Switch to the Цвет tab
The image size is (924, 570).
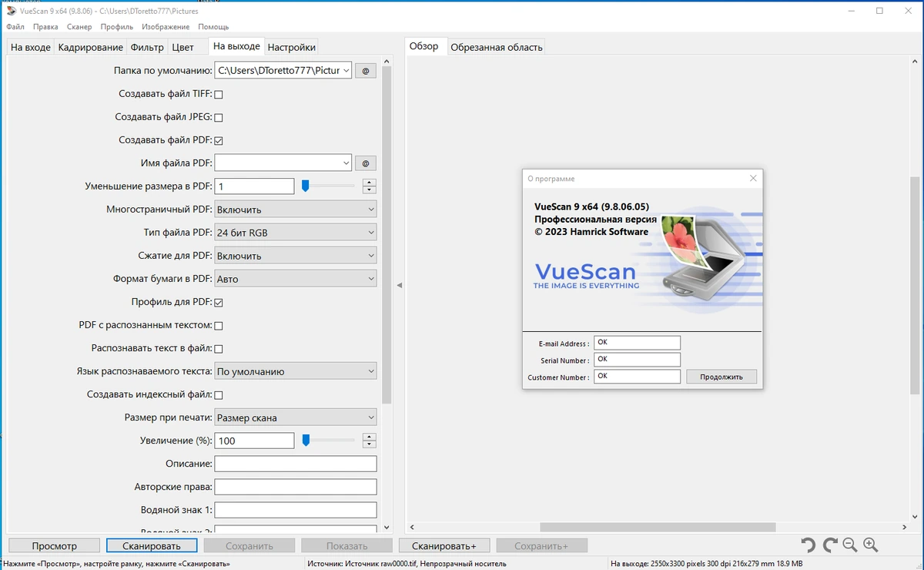click(183, 47)
